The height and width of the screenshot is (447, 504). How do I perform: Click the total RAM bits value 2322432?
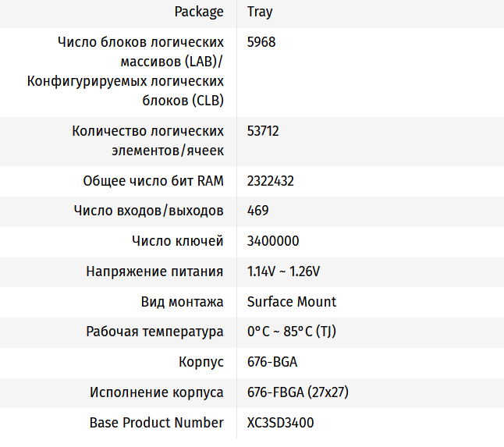pyautogui.click(x=270, y=181)
